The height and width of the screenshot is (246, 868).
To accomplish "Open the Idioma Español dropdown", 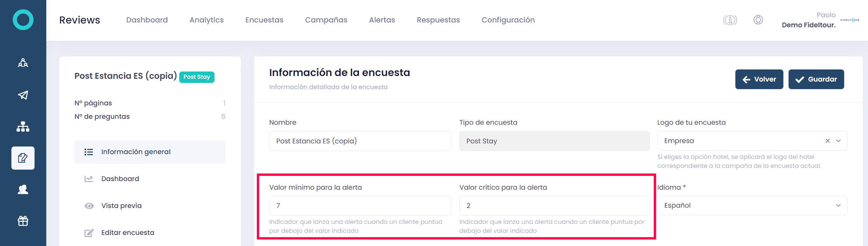I will pos(752,206).
